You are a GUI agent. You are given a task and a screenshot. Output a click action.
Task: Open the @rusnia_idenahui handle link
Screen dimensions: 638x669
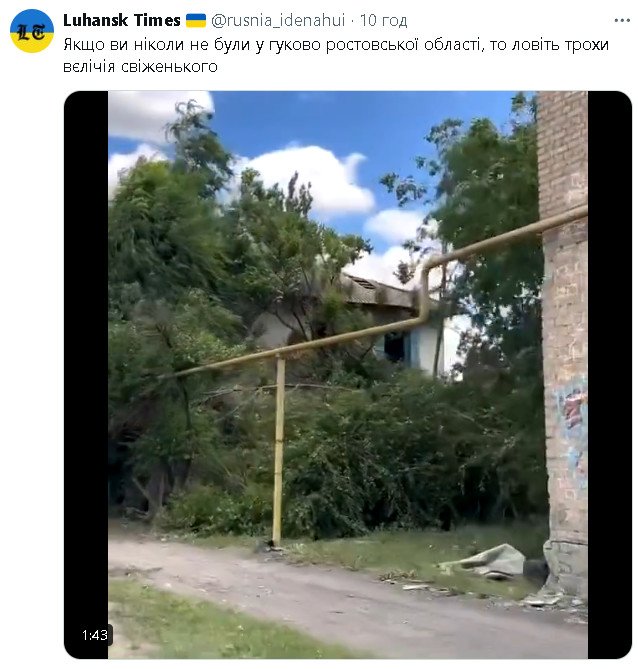pos(278,20)
